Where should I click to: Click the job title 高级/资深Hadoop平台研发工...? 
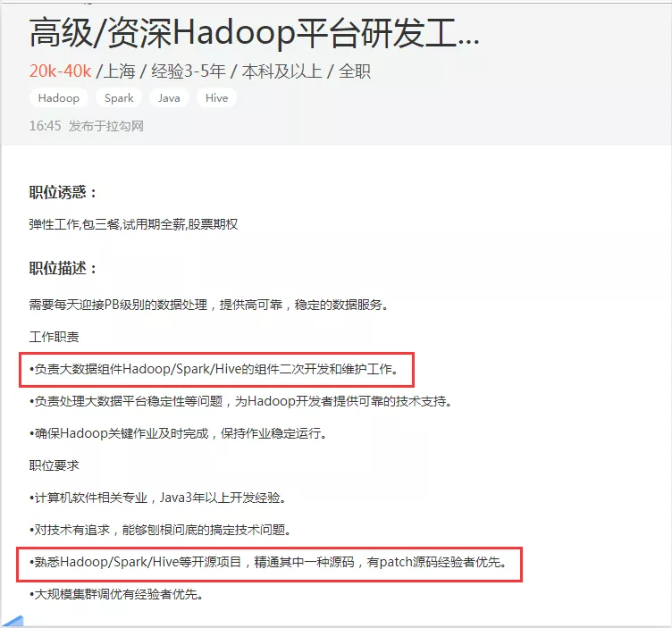click(254, 33)
